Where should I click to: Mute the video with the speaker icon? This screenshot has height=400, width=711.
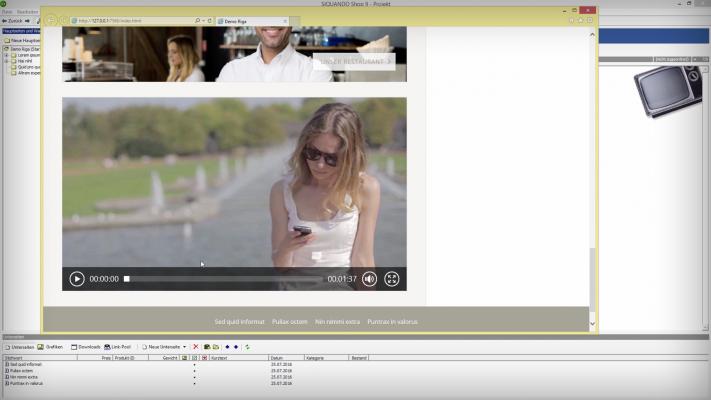[x=369, y=279]
